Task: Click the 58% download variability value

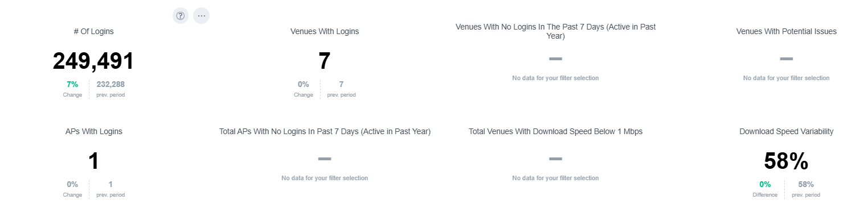Action: (x=786, y=161)
